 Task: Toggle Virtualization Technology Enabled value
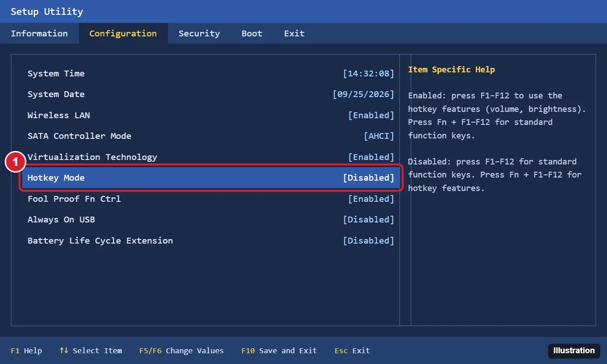(371, 157)
